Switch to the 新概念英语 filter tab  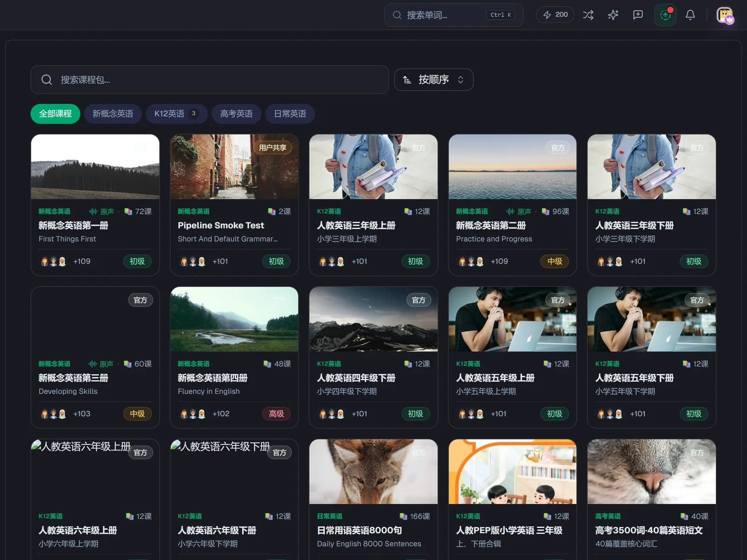point(113,114)
